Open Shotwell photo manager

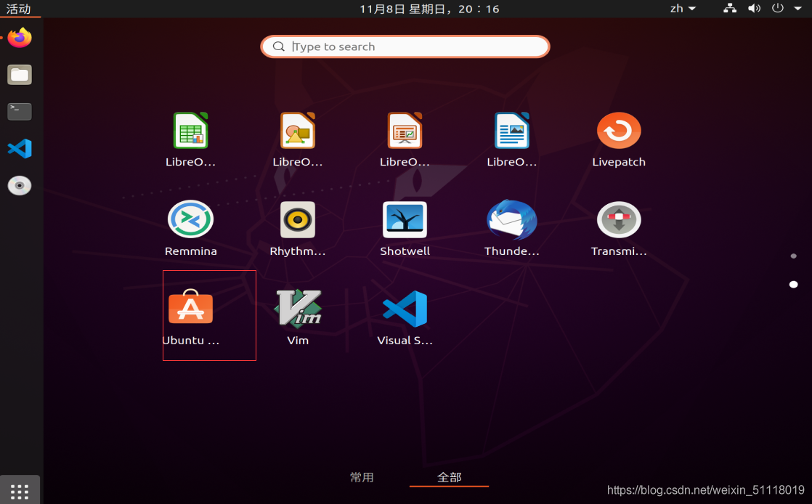405,219
